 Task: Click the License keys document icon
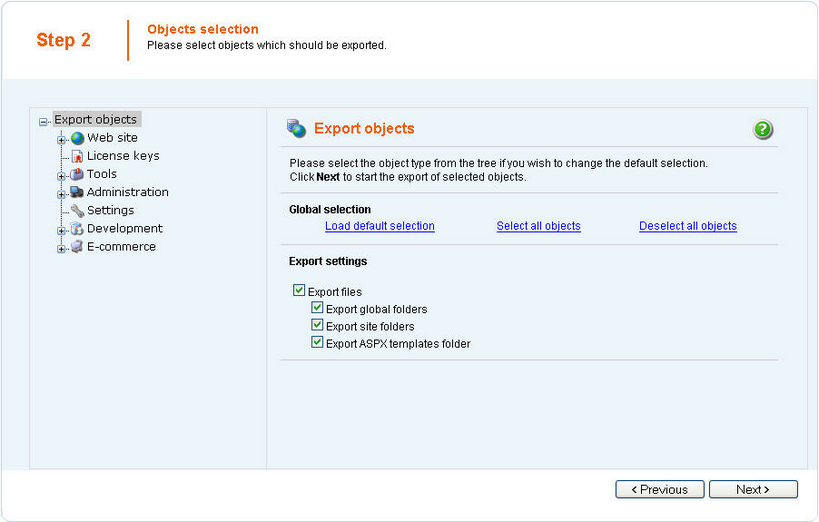[77, 156]
